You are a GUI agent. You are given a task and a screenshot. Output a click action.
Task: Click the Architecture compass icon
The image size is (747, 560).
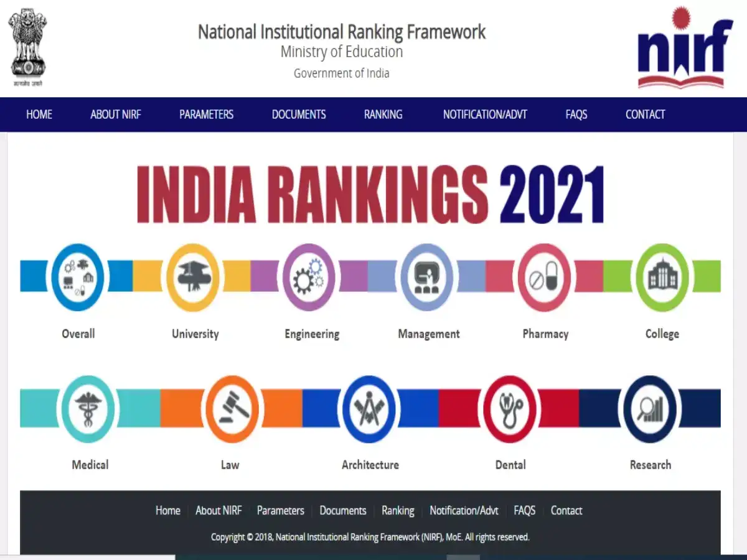coord(369,408)
